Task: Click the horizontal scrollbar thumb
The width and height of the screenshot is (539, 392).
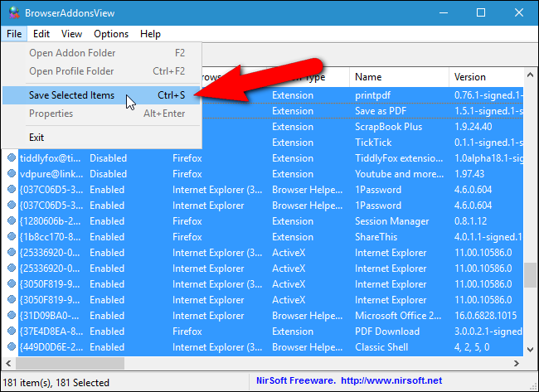Action: [x=70, y=363]
